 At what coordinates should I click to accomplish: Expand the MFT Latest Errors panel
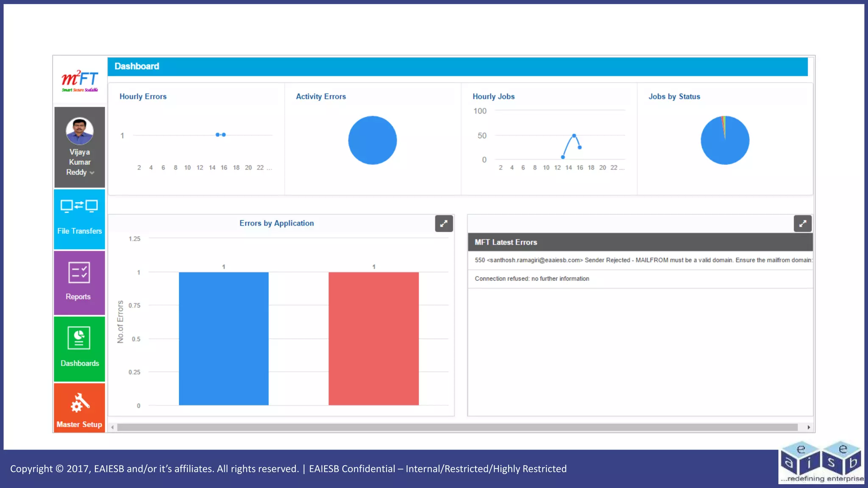pyautogui.click(x=802, y=224)
